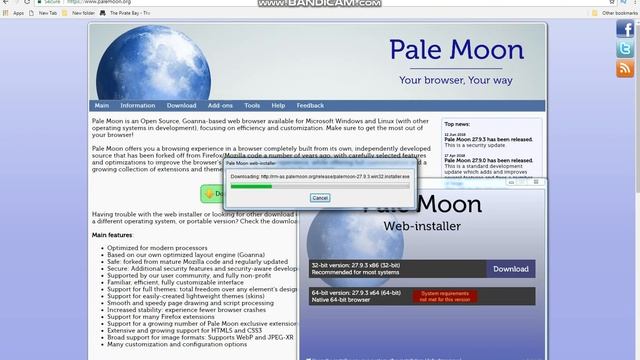Click the 'Top news:' heading
Viewport: 640px width, 360px height.
(457, 124)
